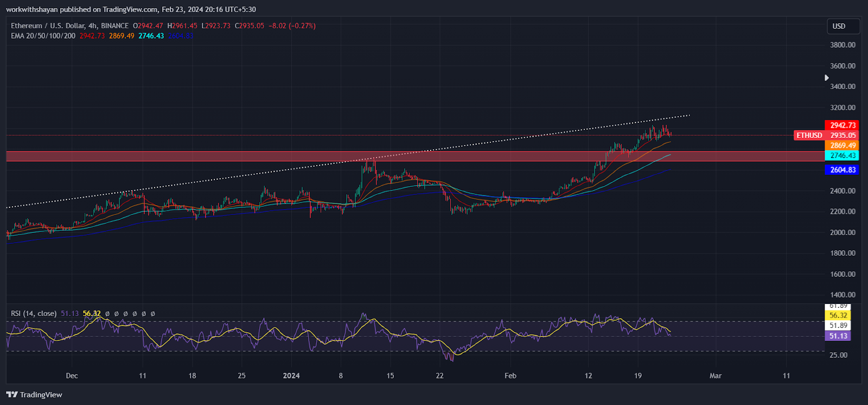Click the orange 2869.49 EMA legend value

point(122,36)
